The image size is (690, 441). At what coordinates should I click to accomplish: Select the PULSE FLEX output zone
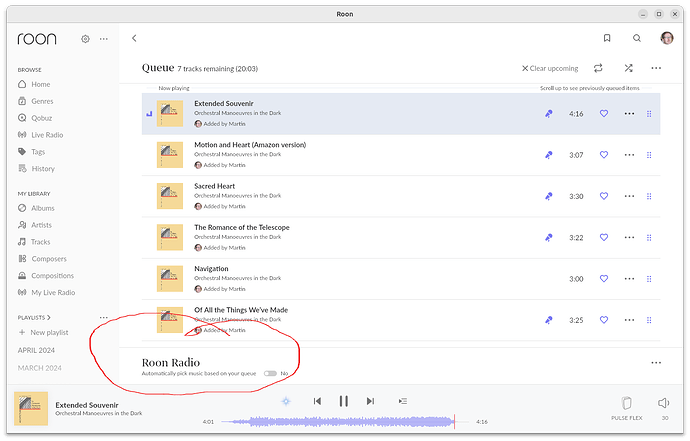[x=627, y=409]
